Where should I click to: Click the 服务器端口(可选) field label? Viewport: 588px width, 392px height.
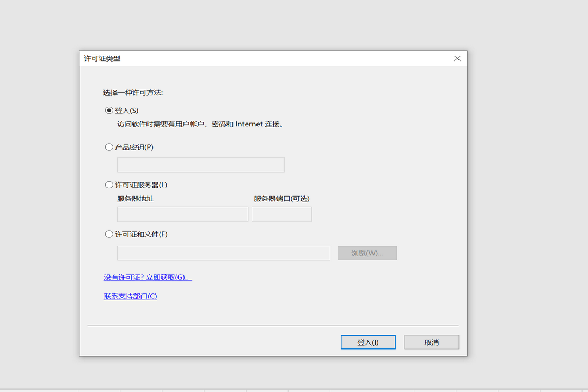pyautogui.click(x=281, y=199)
